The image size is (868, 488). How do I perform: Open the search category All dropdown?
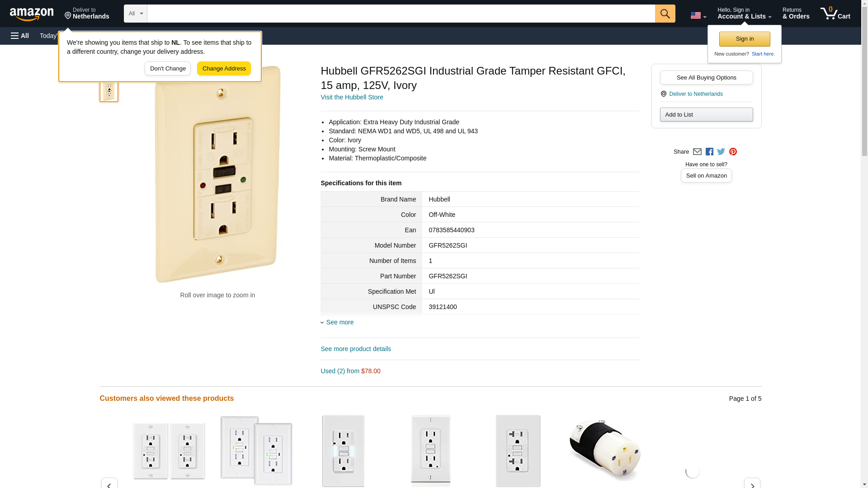[135, 14]
